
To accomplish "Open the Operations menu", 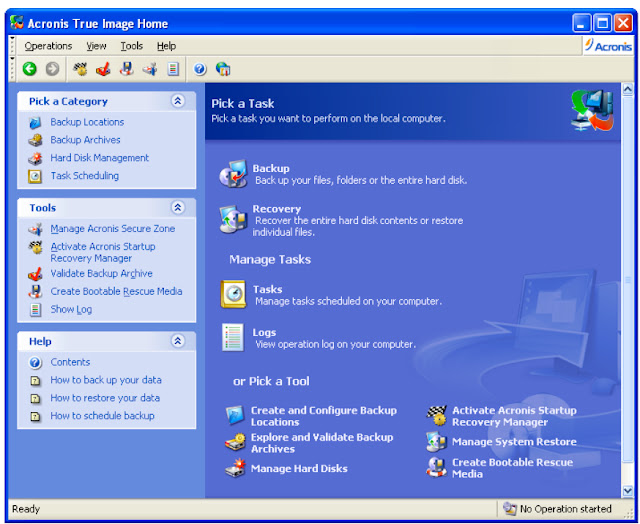I will pos(48,46).
